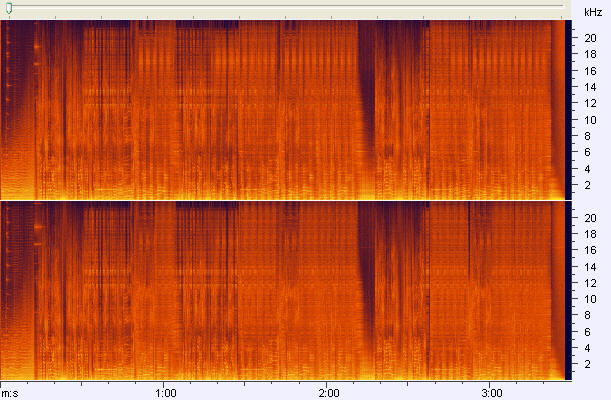
Task: Click 2 kHz on upper channel scale
Action: click(590, 185)
